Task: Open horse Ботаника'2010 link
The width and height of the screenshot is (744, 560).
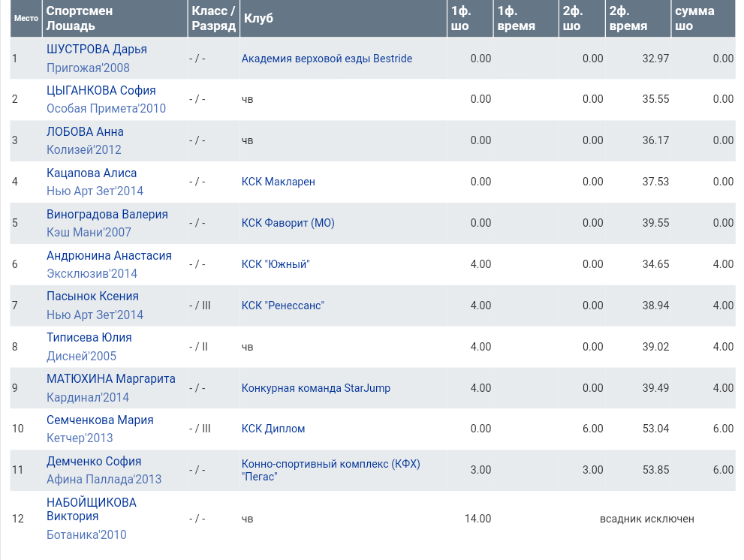Action: pyautogui.click(x=86, y=535)
